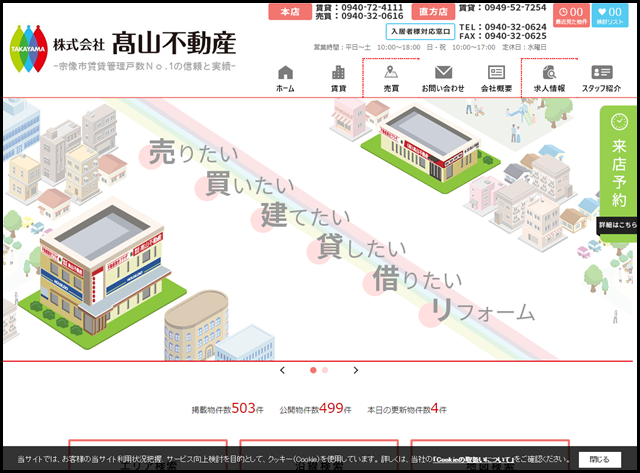Screen dimensions: 640x473
Task: Click the 本店 store button
Action: click(x=290, y=12)
